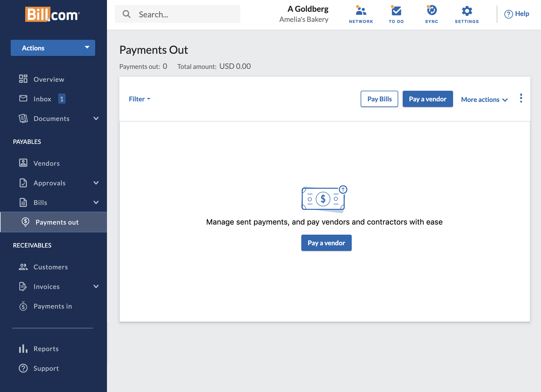Screen dimensions: 541x392
Task: Click the Help question mark icon
Action: [x=509, y=14]
